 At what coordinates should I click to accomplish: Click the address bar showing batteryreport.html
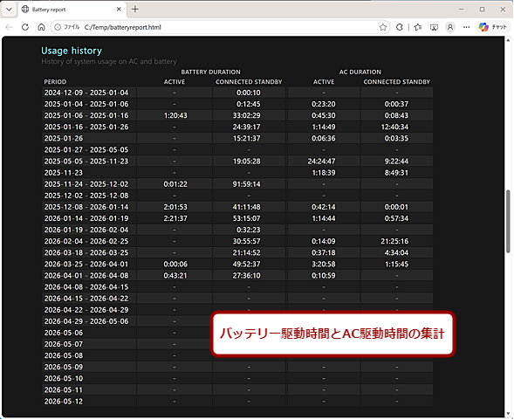[x=220, y=27]
